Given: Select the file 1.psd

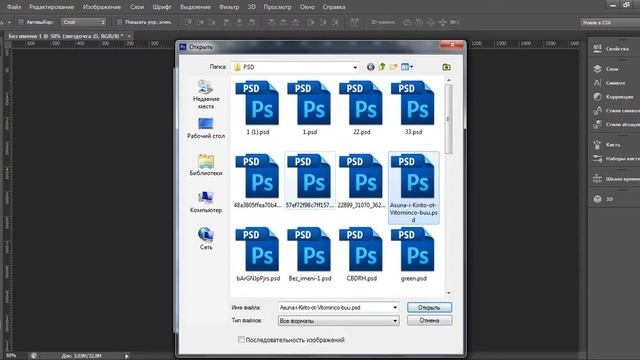Looking at the screenshot, I should 309,108.
